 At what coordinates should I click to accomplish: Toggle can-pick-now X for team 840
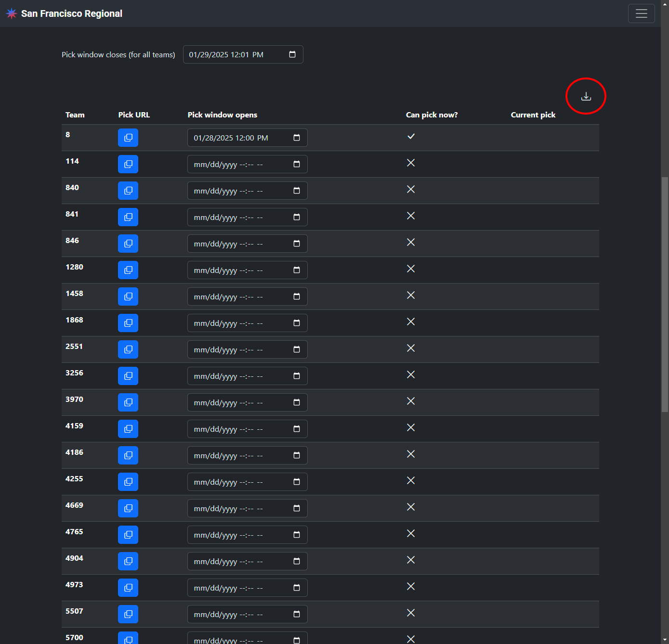coord(411,189)
